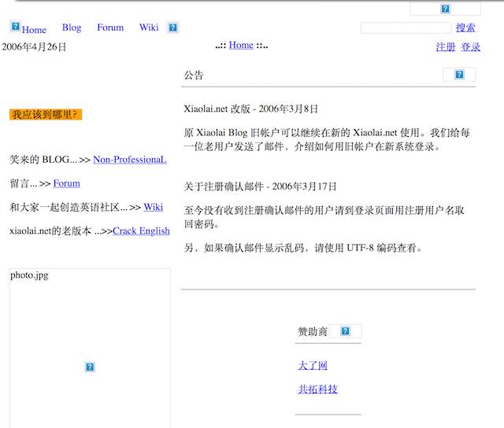Viewport: 504px width, 428px height.
Task: Click the search text input field
Action: pos(406,28)
